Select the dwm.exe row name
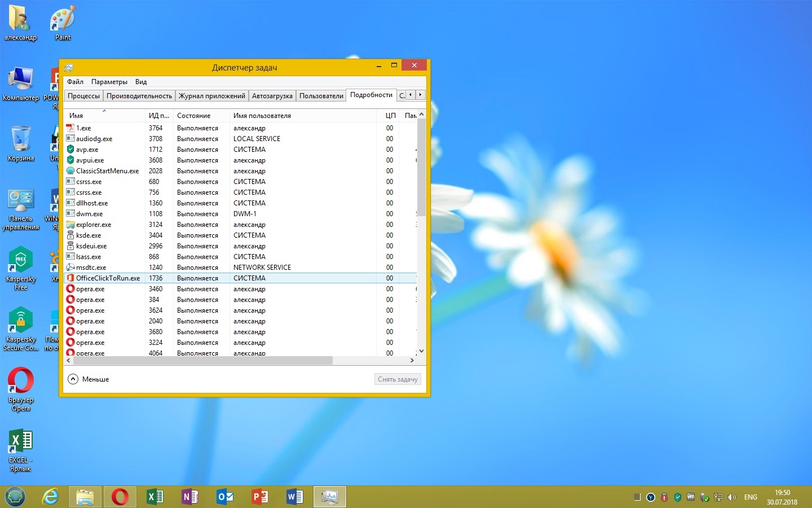Screen dimensions: 812x508 [90, 214]
